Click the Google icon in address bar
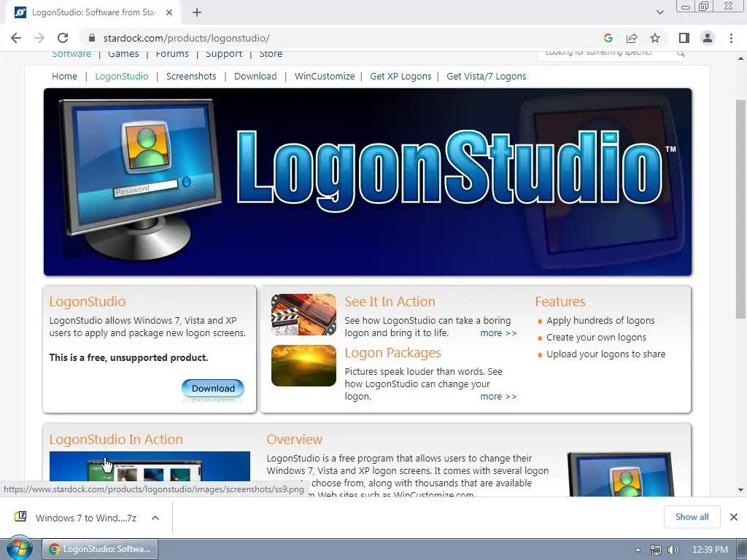 tap(608, 38)
